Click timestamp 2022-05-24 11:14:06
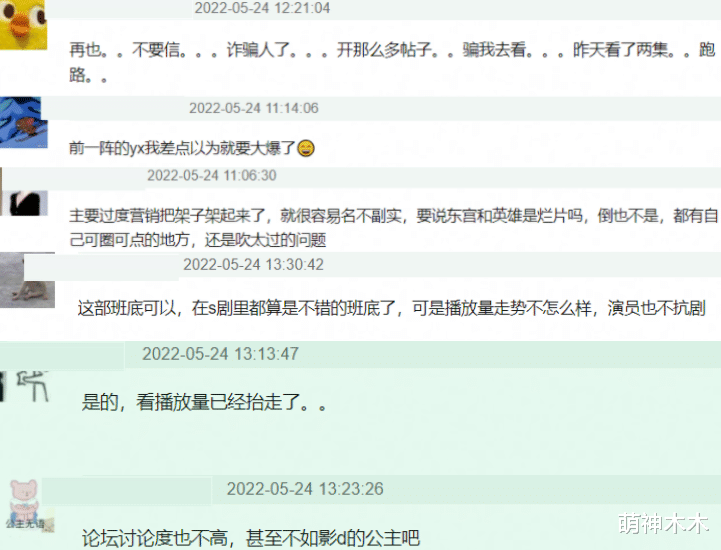The image size is (721, 550). tap(254, 108)
